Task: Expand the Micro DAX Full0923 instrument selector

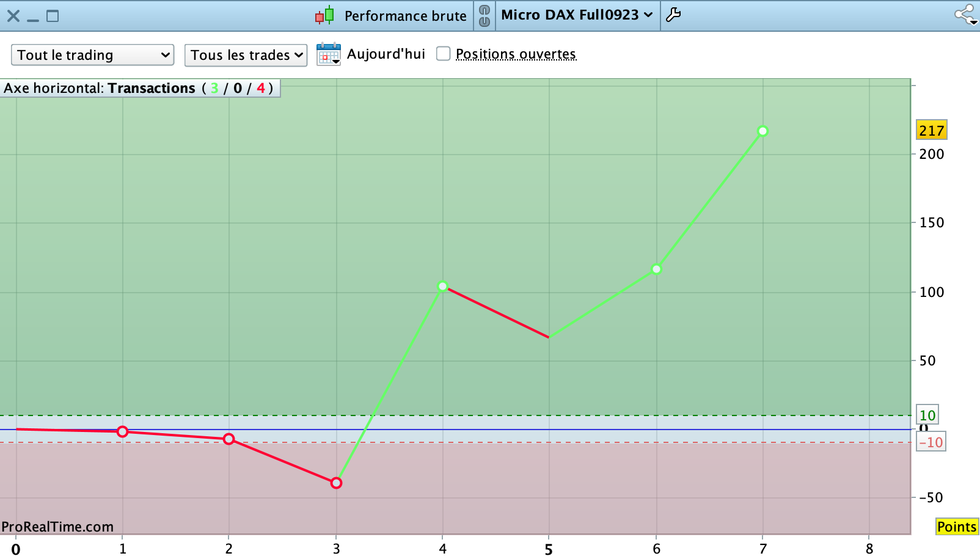Action: pos(577,15)
